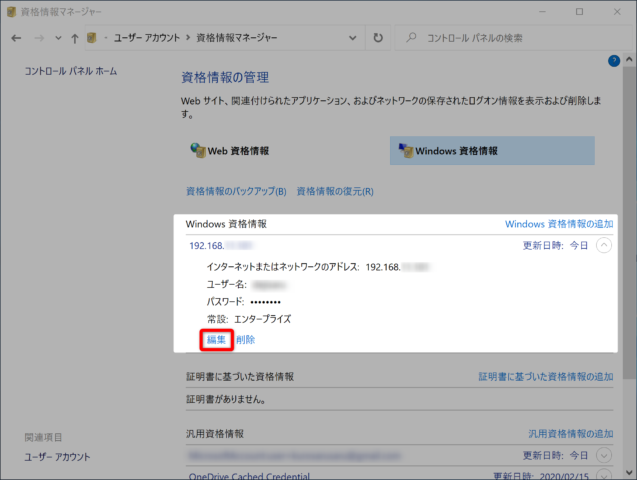Open the address bar history dropdown
Image resolution: width=637 pixels, height=480 pixels.
pos(353,38)
